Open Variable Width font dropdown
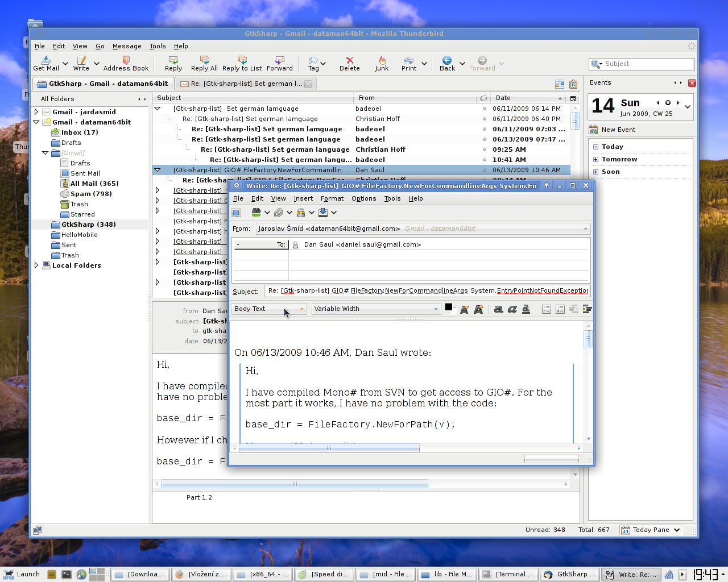The image size is (728, 582). (x=376, y=309)
